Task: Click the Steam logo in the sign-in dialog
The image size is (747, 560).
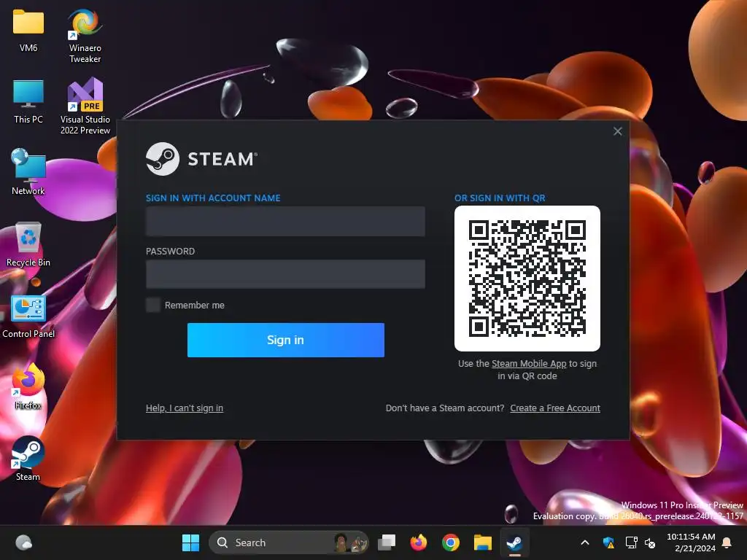Action: coord(201,159)
